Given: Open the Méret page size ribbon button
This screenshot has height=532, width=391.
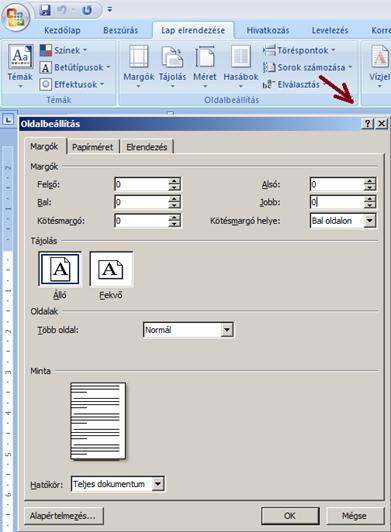Looking at the screenshot, I should tap(205, 66).
